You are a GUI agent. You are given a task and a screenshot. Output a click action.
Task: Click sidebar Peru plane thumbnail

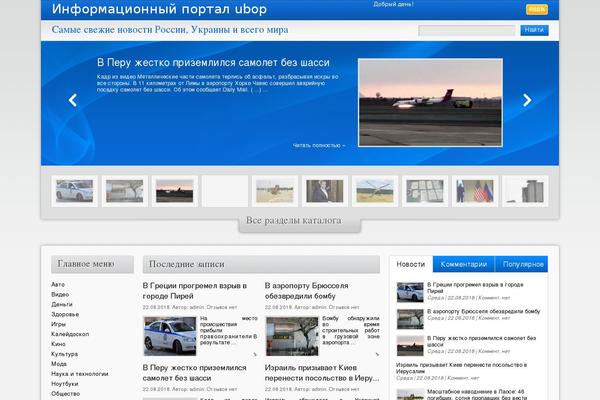(410, 346)
